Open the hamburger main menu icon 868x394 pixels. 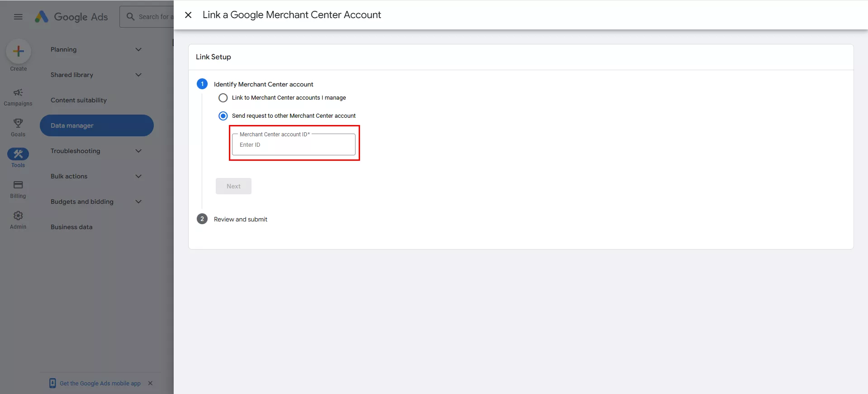coord(18,17)
